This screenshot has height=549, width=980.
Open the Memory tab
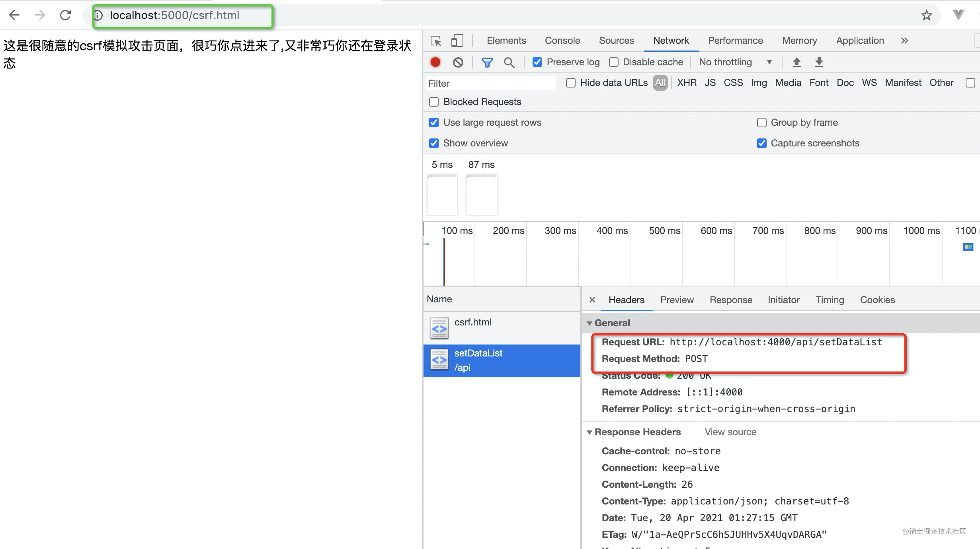tap(799, 41)
